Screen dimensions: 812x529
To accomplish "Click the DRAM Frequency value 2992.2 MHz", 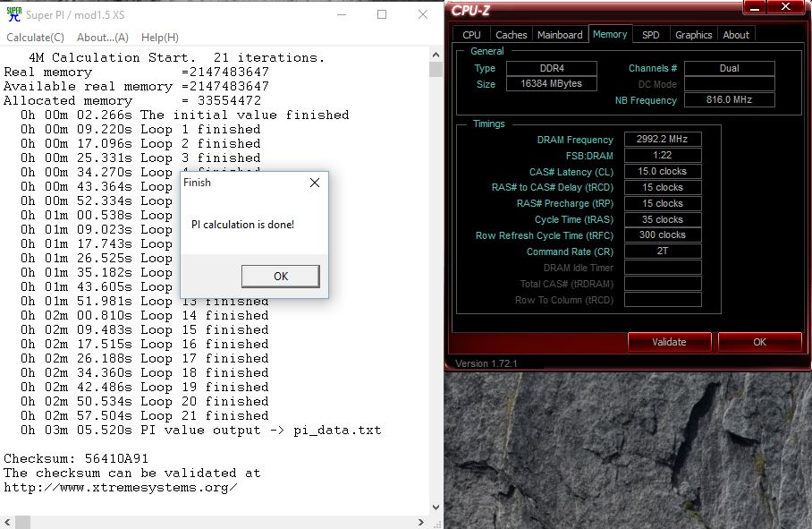I will click(x=663, y=139).
